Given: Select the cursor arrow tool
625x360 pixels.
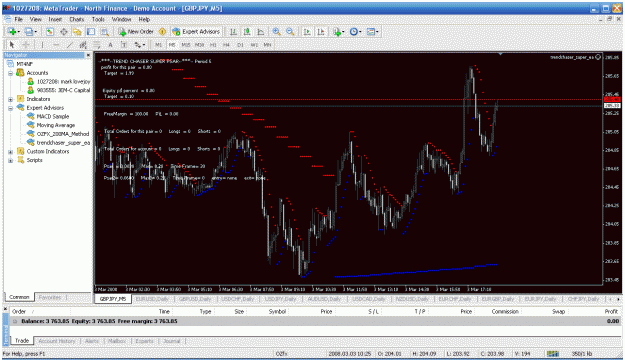Looking at the screenshot, I should (12, 45).
